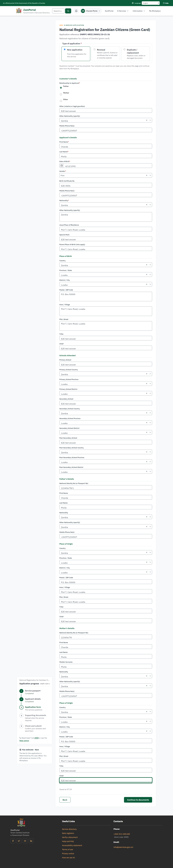Click the Birth Certificate No field

106,185
